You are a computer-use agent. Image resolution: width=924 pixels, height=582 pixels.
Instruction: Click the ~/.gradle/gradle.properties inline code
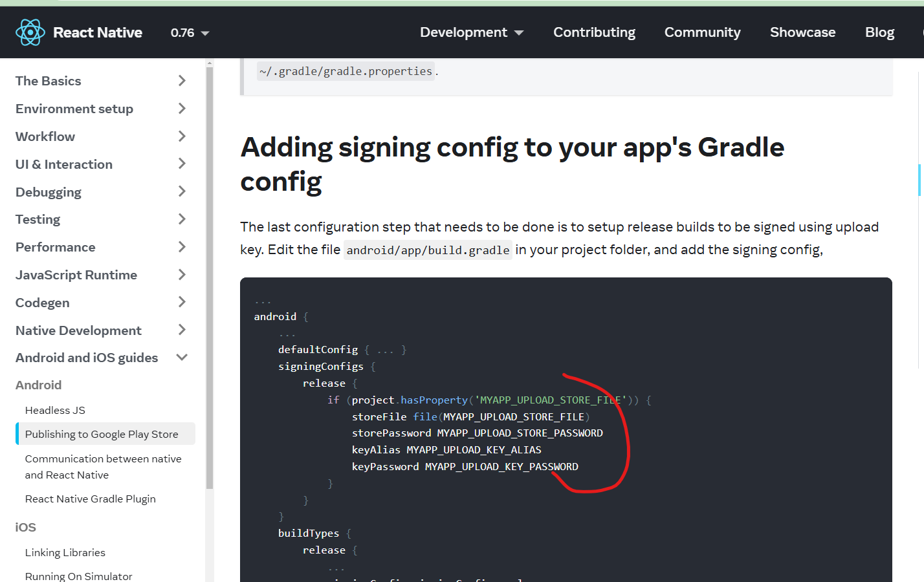click(346, 71)
